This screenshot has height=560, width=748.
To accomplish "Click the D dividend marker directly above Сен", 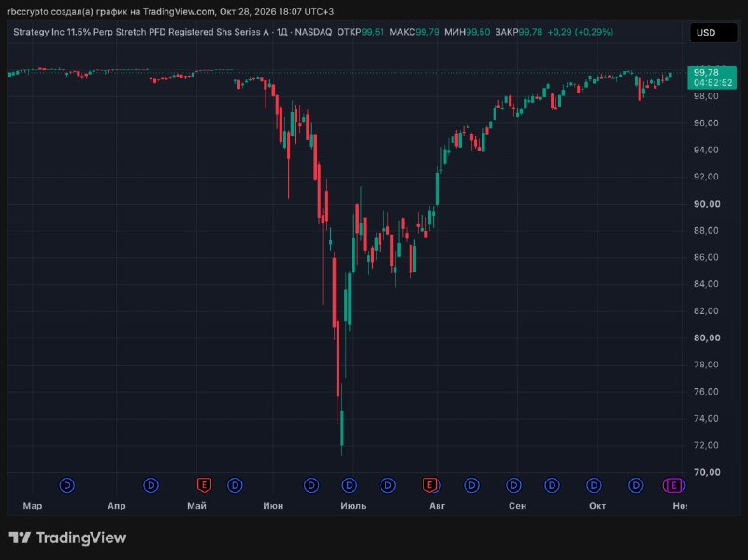I will (513, 485).
